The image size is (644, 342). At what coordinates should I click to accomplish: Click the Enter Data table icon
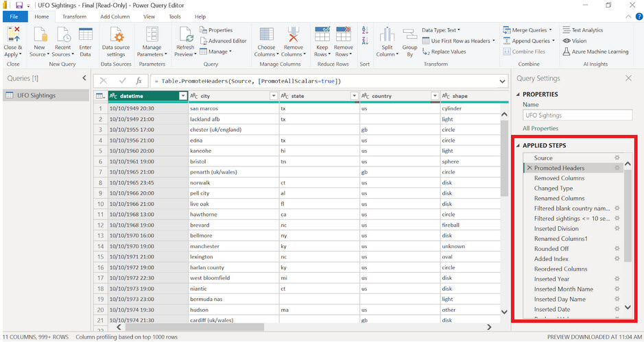[x=86, y=34]
